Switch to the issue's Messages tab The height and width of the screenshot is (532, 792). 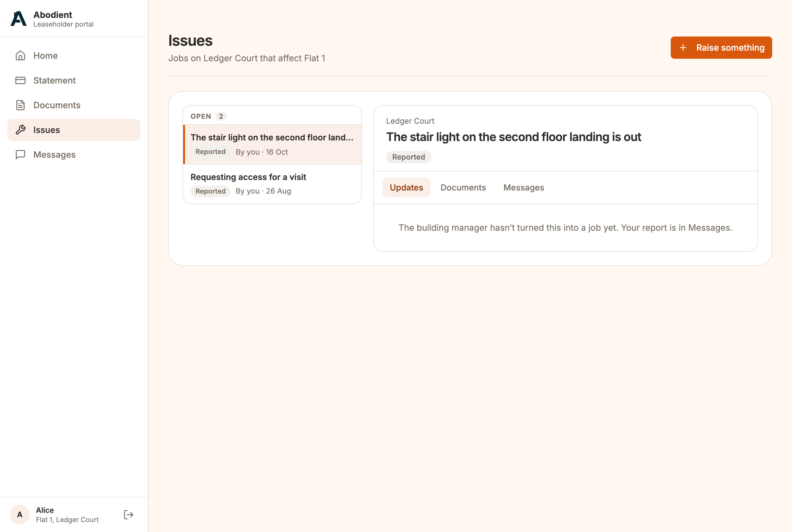pyautogui.click(x=523, y=188)
